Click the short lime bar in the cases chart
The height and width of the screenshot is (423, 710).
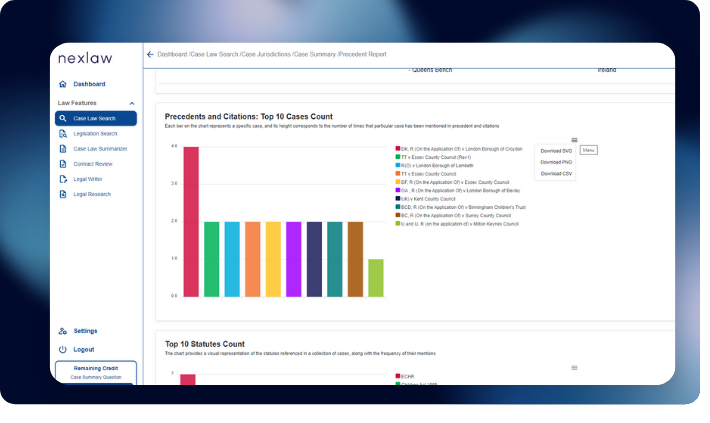coord(376,278)
